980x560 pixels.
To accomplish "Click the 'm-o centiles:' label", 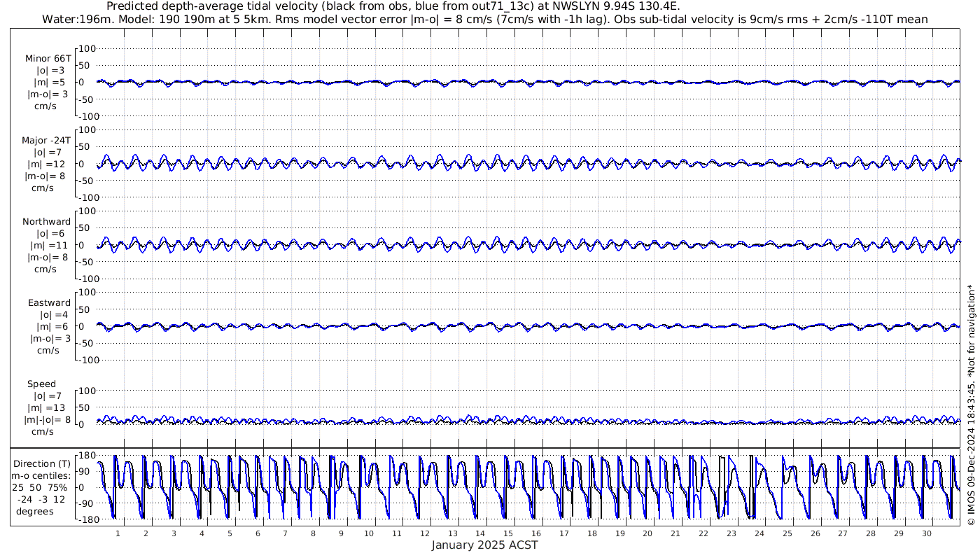I will click(41, 475).
